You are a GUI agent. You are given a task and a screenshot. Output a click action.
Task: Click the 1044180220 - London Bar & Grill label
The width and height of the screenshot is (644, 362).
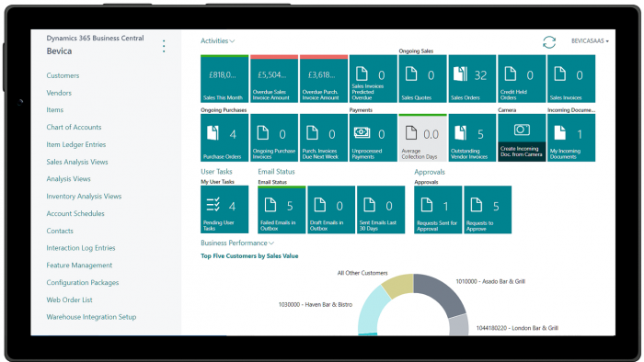click(517, 328)
